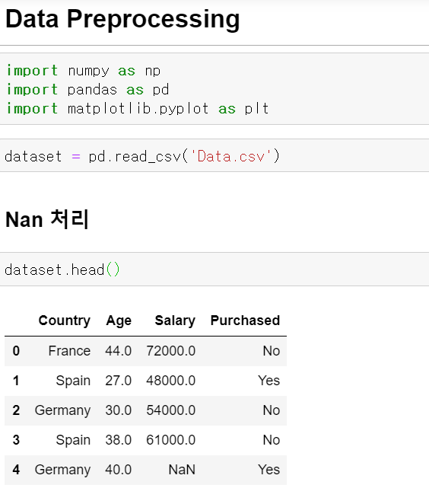Click the Age column header
429x504 pixels.
click(x=119, y=321)
